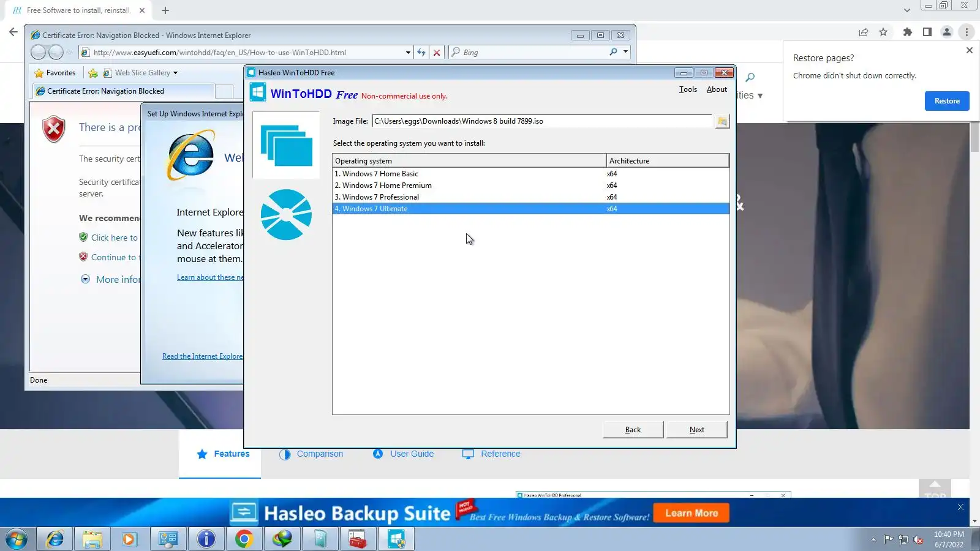
Task: Click Operating system column header
Action: click(469, 161)
